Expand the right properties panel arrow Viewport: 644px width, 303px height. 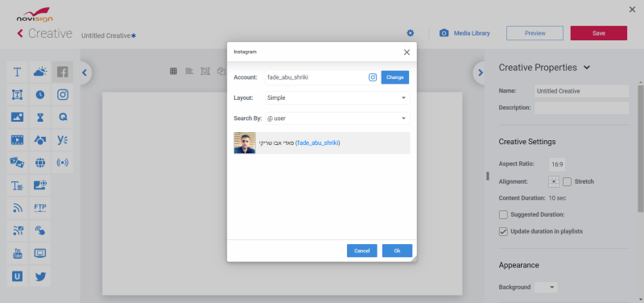click(x=481, y=73)
